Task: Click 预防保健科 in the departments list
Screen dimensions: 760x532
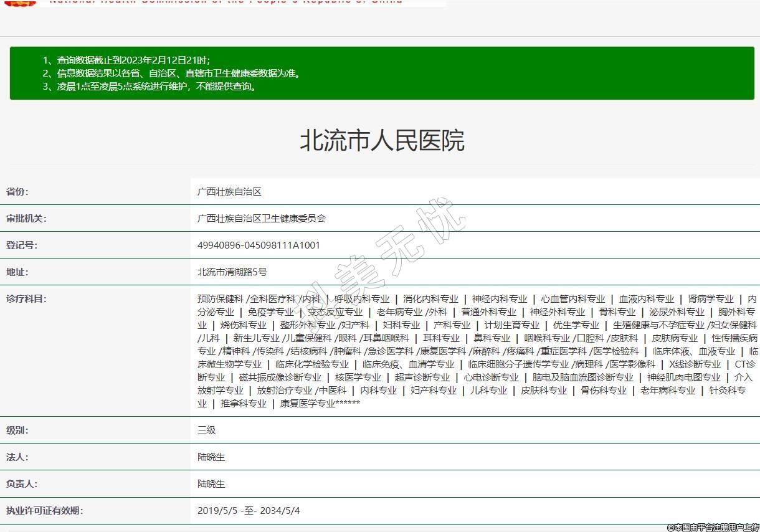Action: coord(220,299)
